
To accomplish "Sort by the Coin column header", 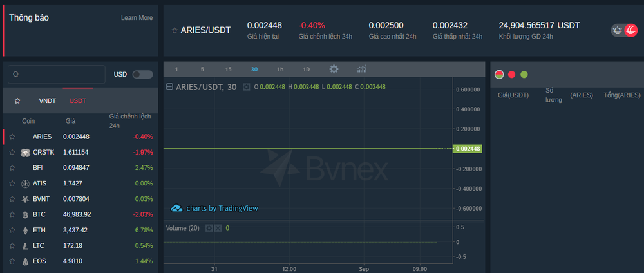I will (28, 122).
